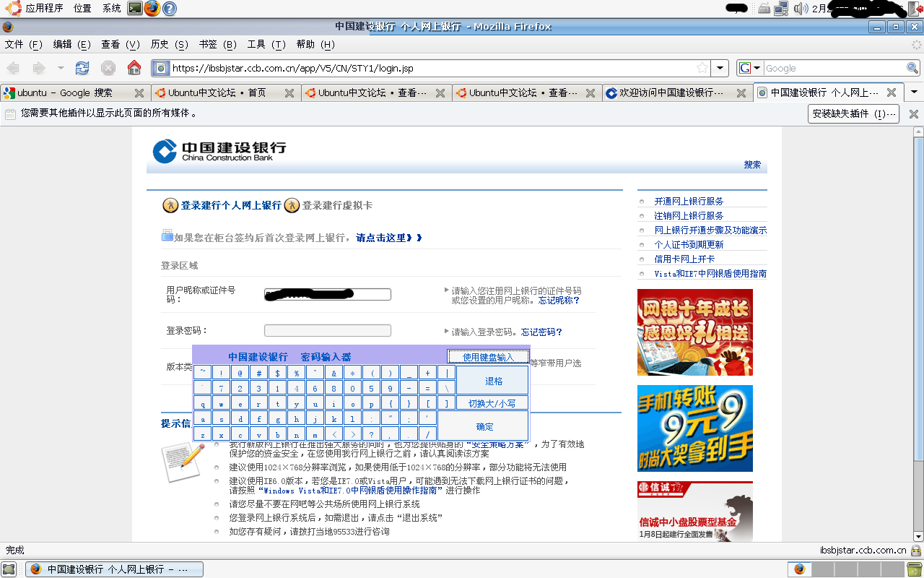This screenshot has width=924, height=578.
Task: Click the orange icon beside 登录建行个人网上银行
Action: tap(170, 205)
